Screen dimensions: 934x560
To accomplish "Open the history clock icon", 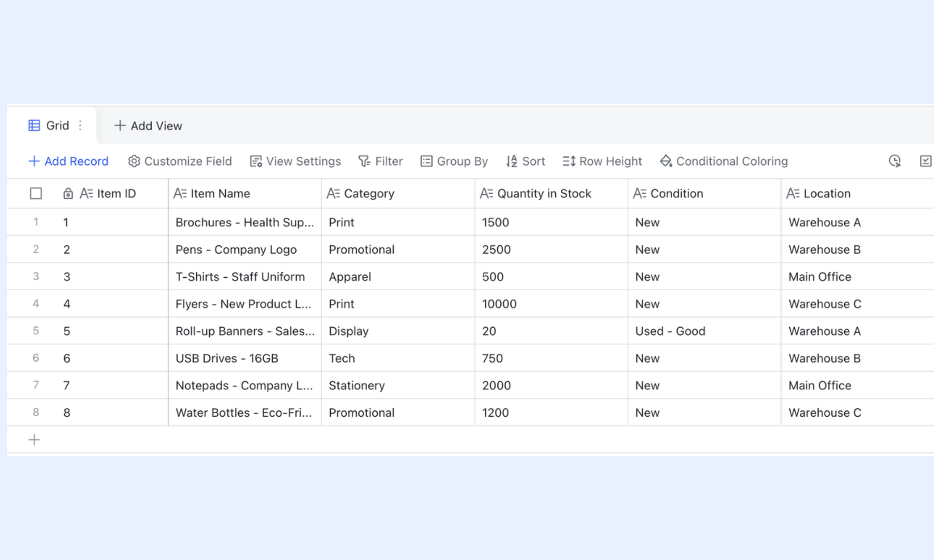I will coord(895,161).
